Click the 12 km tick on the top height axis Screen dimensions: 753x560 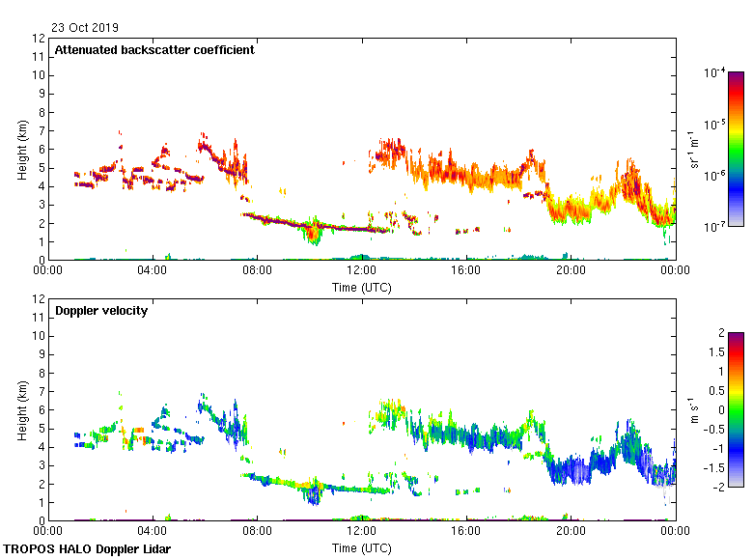pyautogui.click(x=40, y=39)
